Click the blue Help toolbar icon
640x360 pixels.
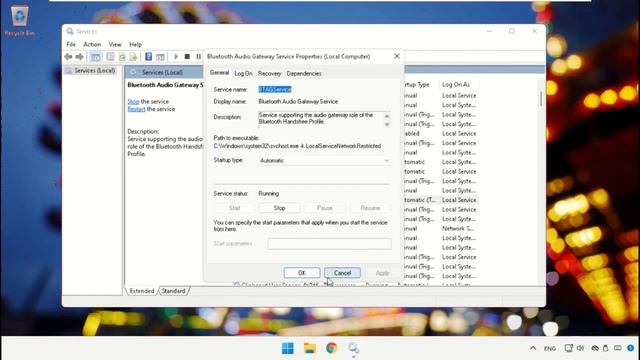click(149, 57)
